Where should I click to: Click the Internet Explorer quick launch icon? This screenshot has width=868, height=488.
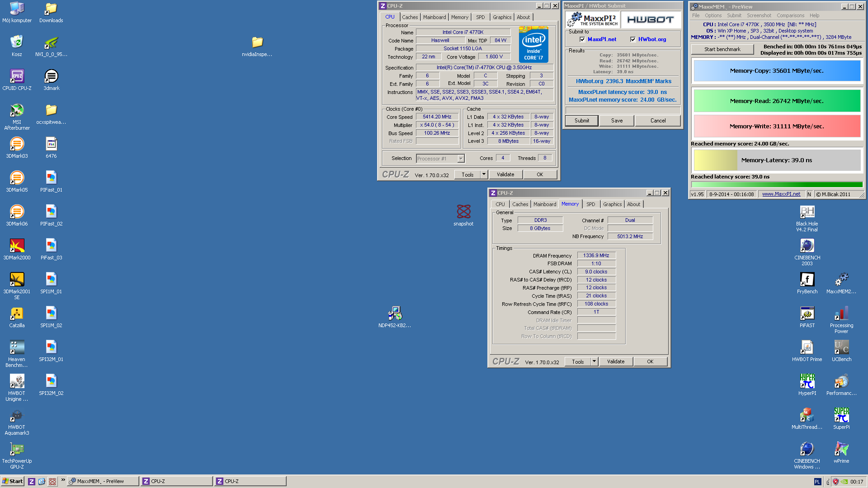(42, 482)
